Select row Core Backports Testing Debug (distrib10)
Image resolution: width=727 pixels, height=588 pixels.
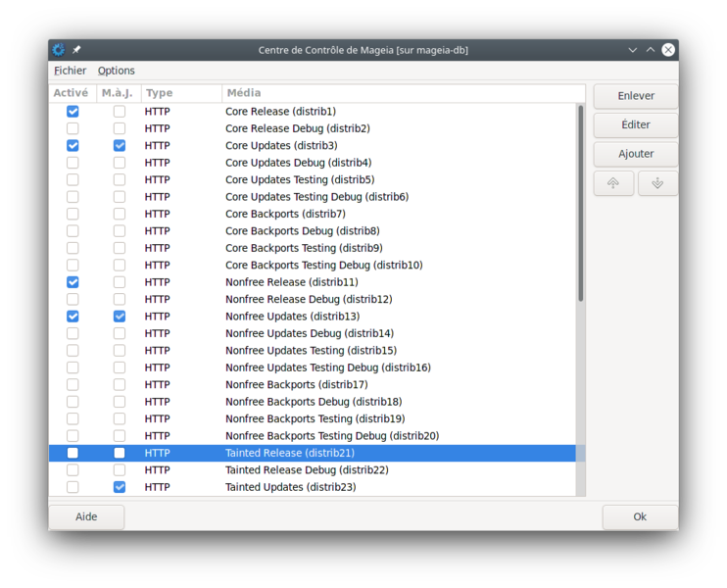point(313,266)
